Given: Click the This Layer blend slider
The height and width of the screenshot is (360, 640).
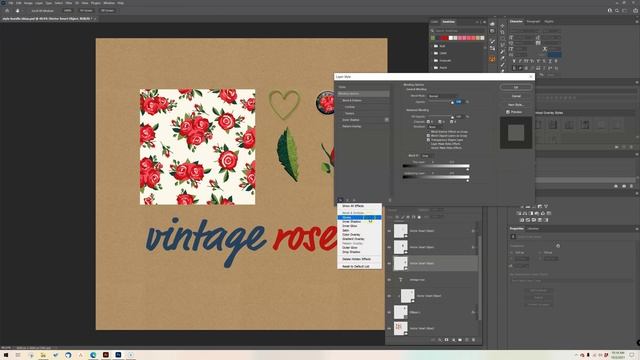Looking at the screenshot, I should [x=436, y=166].
